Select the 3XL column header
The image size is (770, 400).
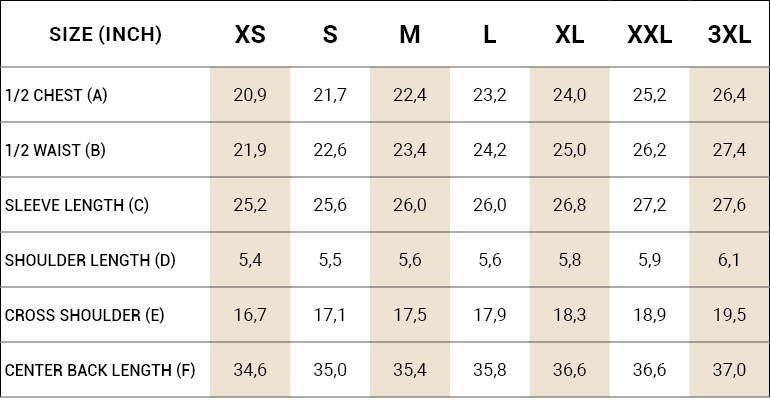pyautogui.click(x=729, y=35)
